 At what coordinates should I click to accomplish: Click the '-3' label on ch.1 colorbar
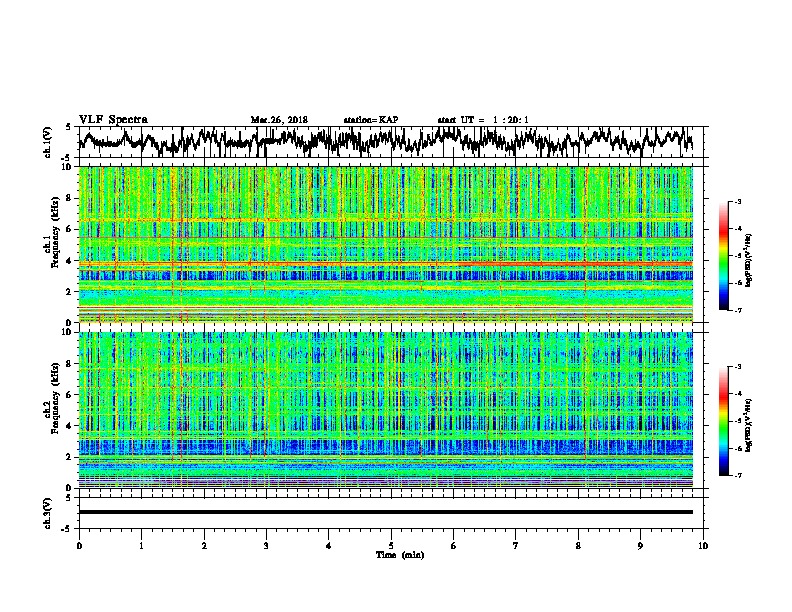(737, 202)
